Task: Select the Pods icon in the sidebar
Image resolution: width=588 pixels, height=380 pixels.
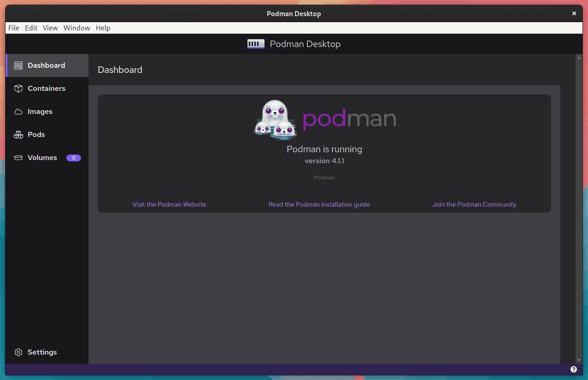Action: click(x=18, y=134)
